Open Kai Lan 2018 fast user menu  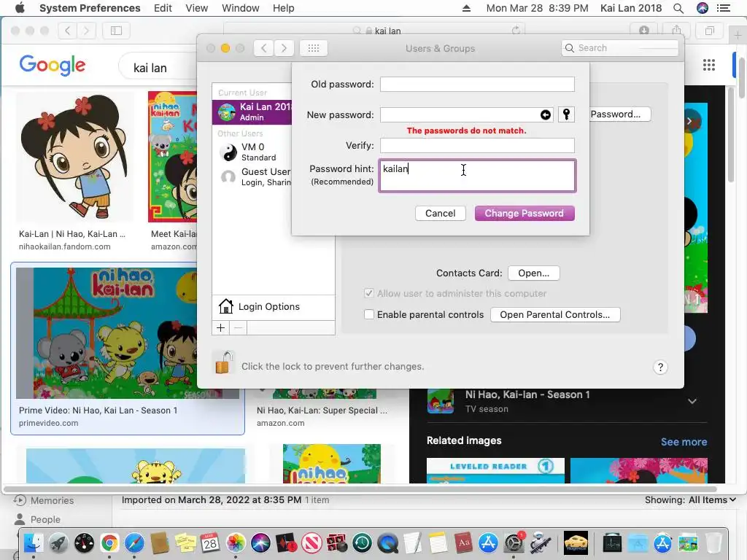630,8
